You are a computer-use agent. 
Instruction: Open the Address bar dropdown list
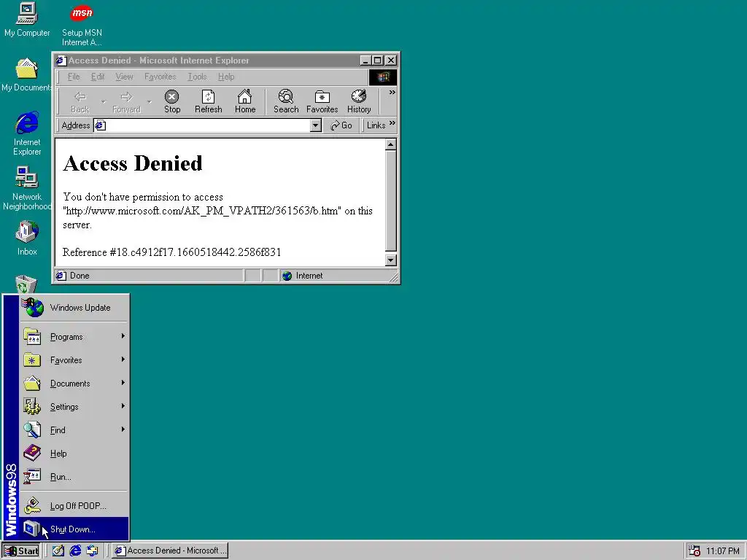(315, 125)
